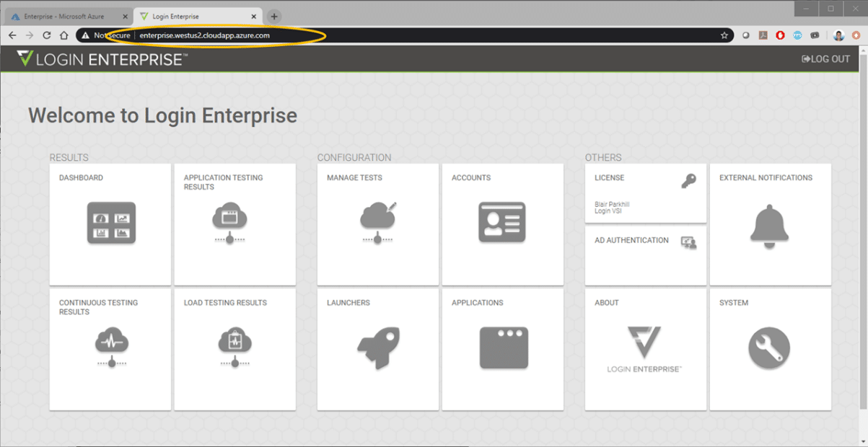
Task: Click the camera extension icon
Action: (815, 35)
